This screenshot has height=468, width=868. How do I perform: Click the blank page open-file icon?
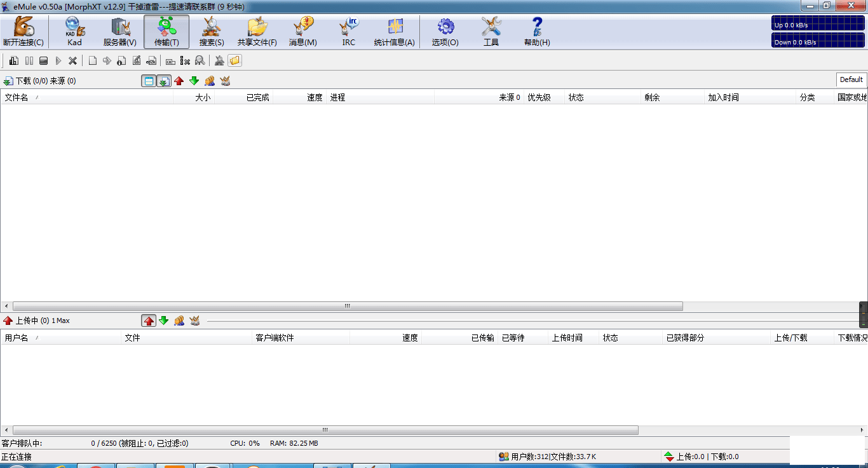pyautogui.click(x=93, y=60)
